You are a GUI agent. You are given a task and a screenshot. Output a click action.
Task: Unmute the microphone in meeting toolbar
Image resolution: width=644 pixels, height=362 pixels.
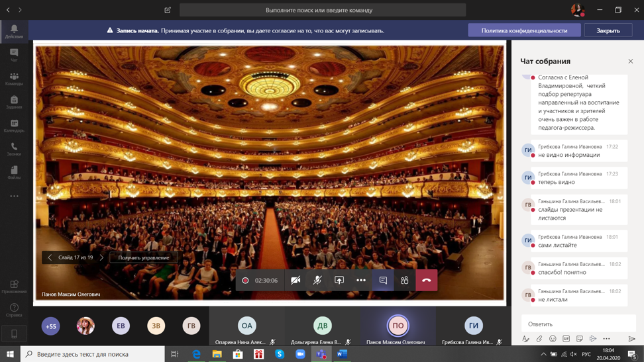point(317,281)
